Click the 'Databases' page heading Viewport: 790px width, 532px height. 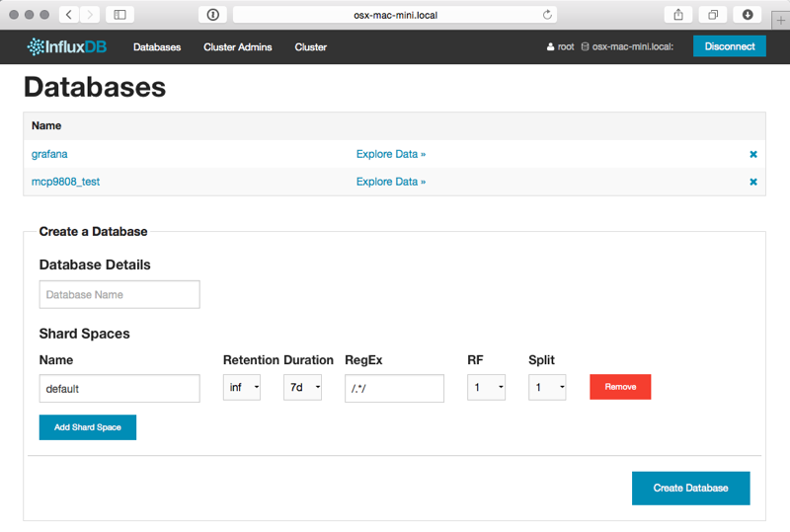95,87
